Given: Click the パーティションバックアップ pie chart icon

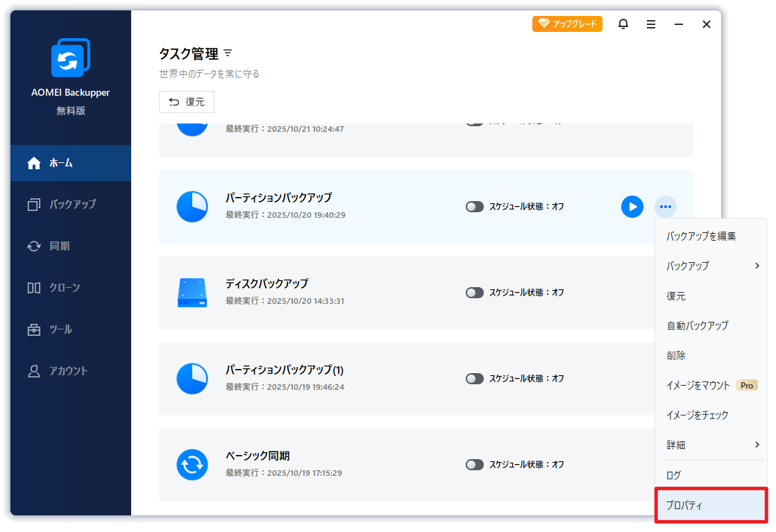Looking at the screenshot, I should 192,207.
